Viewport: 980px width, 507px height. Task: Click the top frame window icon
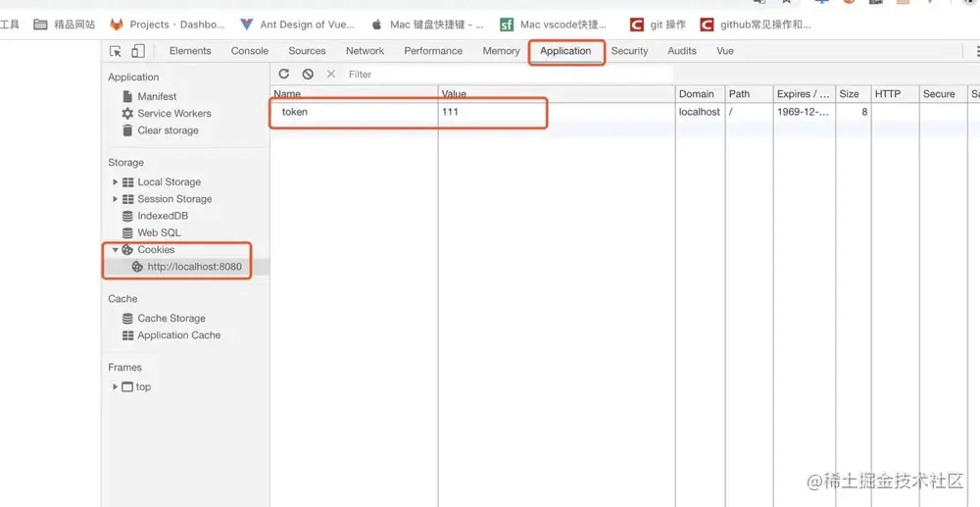[127, 387]
